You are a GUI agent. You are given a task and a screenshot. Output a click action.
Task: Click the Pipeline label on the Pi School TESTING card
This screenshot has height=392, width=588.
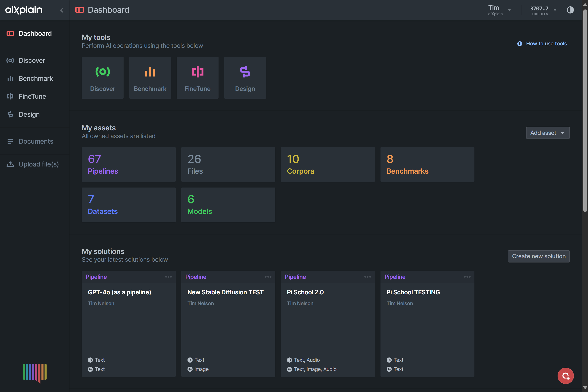(395, 277)
